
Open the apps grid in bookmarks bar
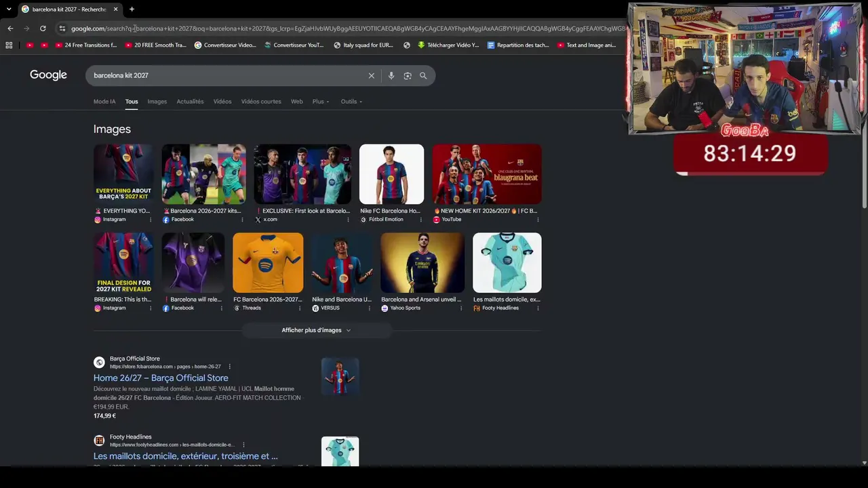[9, 45]
